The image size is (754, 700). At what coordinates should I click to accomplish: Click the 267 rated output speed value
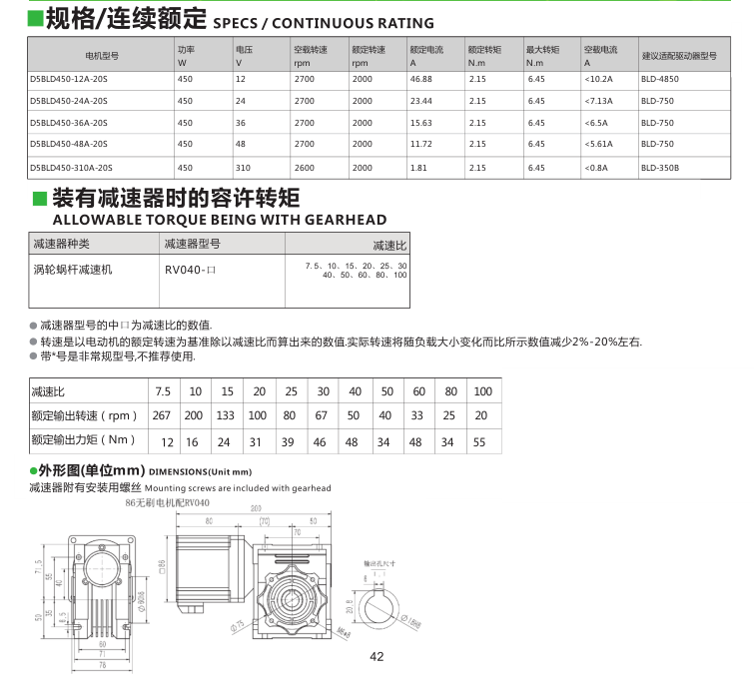pyautogui.click(x=161, y=415)
